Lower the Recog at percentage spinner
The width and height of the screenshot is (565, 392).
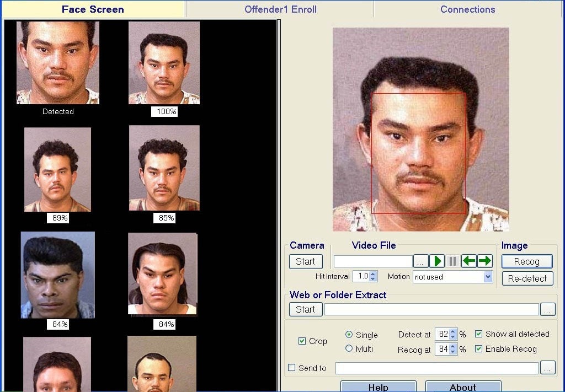(453, 352)
